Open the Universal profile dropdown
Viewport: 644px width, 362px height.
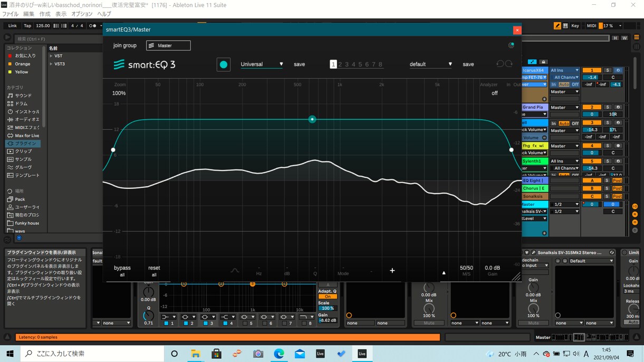point(262,64)
